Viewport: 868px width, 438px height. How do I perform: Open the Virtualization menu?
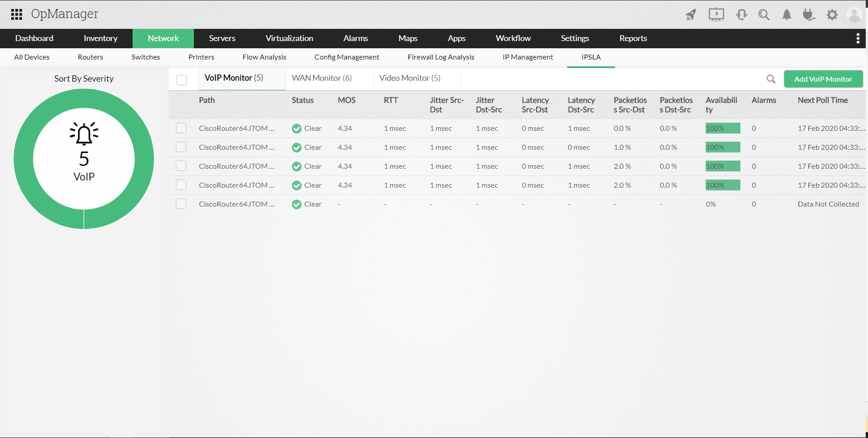pos(289,38)
